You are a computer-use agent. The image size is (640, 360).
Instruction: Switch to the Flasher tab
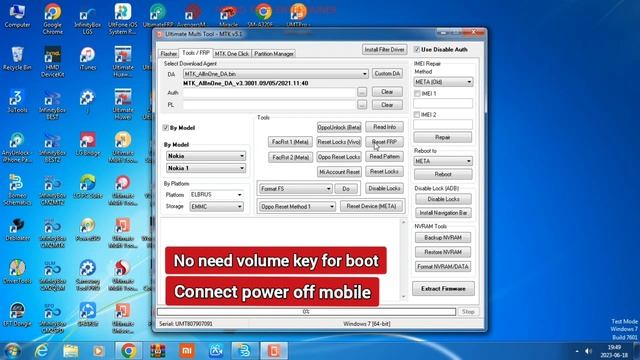point(169,54)
